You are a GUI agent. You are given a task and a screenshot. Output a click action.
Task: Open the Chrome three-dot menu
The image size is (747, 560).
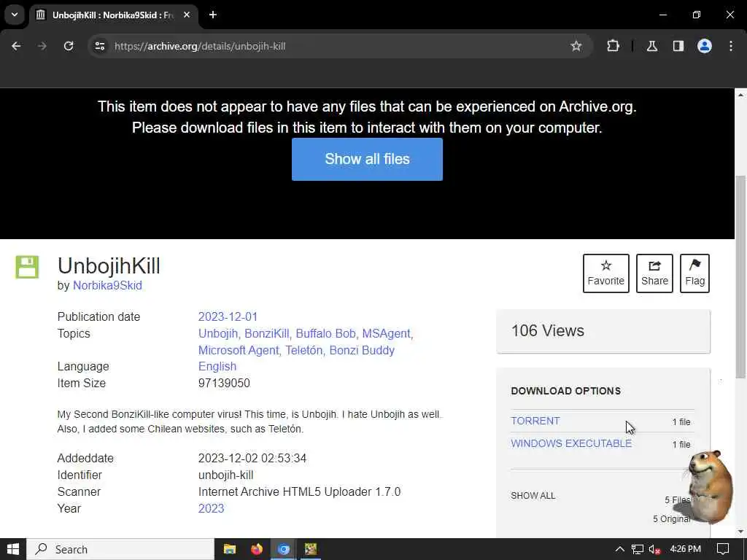tap(731, 46)
